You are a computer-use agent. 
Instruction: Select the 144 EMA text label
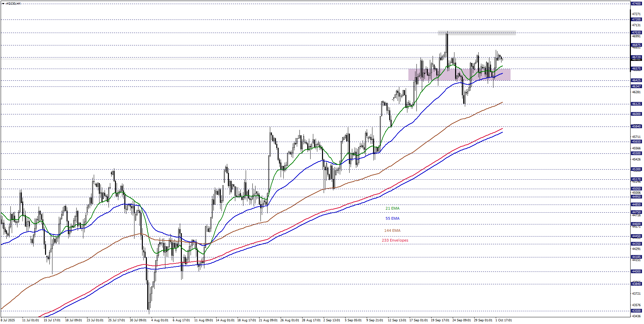(x=392, y=231)
